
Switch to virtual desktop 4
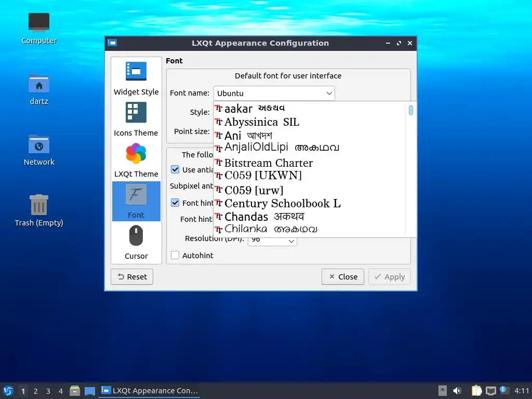pyautogui.click(x=61, y=391)
